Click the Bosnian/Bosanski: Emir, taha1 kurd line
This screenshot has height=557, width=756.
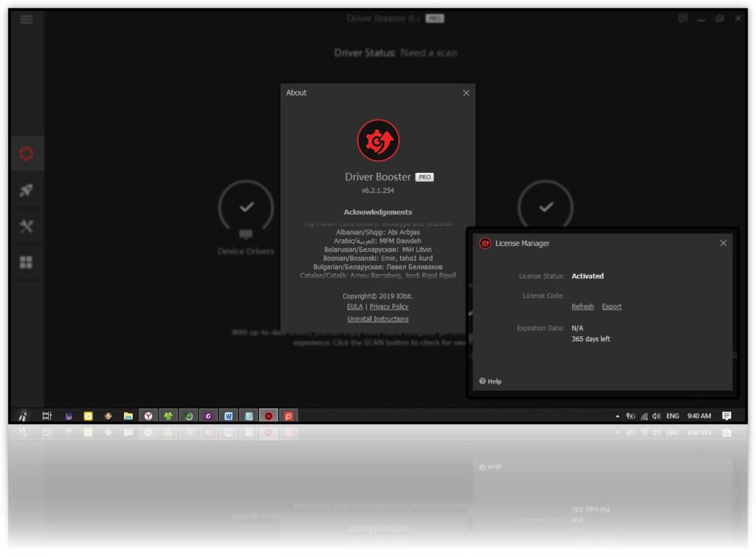pos(378,259)
